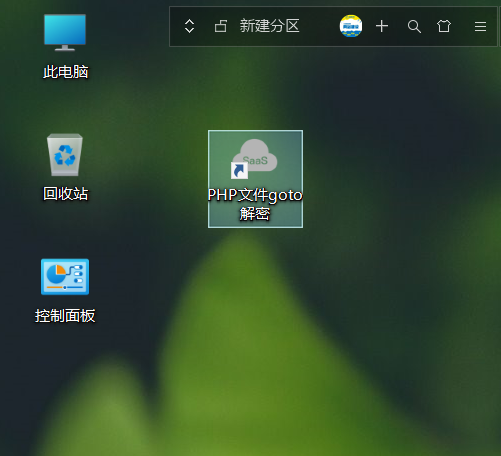This screenshot has height=456, width=501.
Task: Open the hamburger menu in partition bar
Action: [480, 26]
